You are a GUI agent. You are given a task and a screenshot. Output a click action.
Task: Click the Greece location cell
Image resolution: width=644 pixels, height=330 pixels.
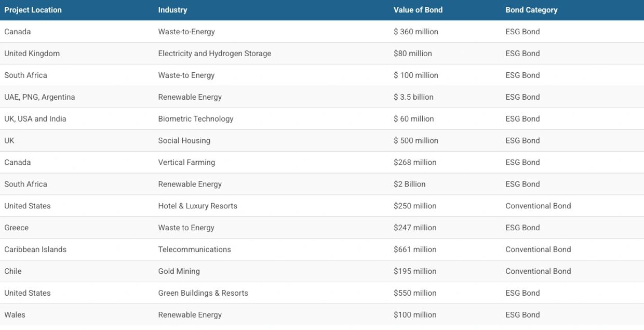click(x=17, y=228)
